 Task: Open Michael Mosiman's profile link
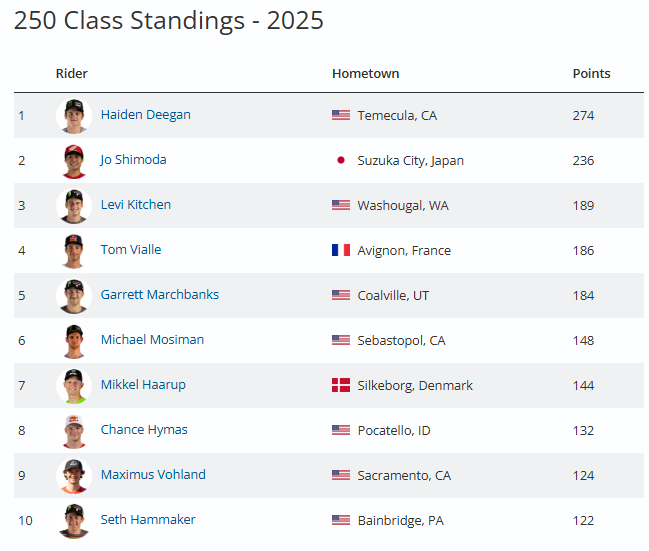coord(152,340)
